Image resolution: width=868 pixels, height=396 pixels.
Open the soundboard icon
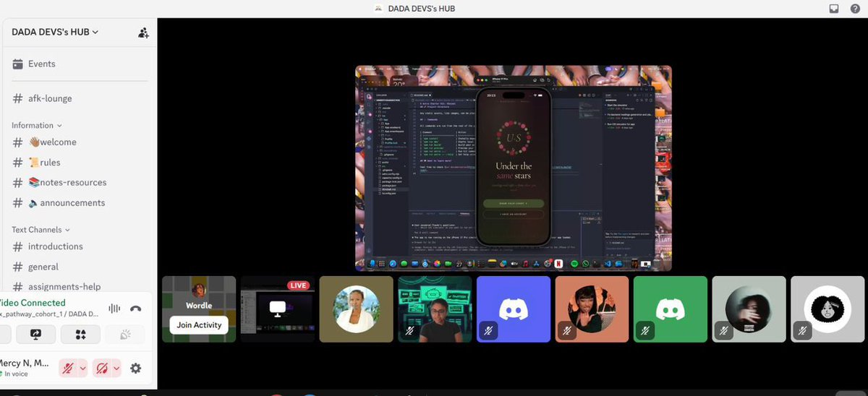pos(124,334)
